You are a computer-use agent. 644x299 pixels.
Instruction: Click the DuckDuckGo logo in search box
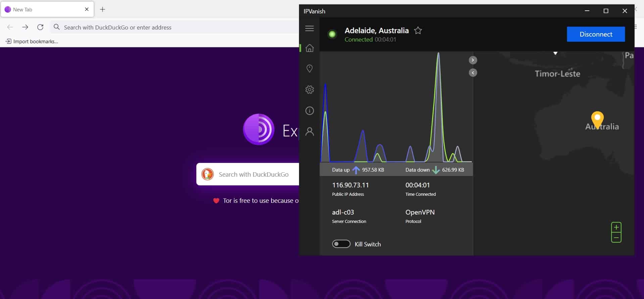207,174
